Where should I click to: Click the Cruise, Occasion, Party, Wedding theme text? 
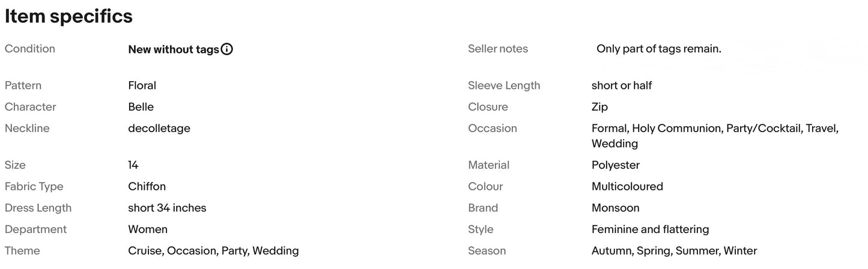[213, 251]
